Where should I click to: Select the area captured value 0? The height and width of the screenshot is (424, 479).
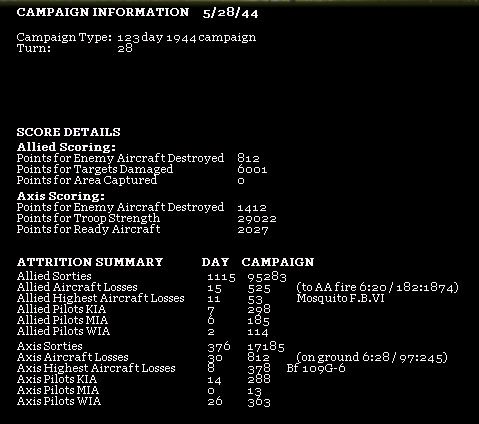pos(241,181)
